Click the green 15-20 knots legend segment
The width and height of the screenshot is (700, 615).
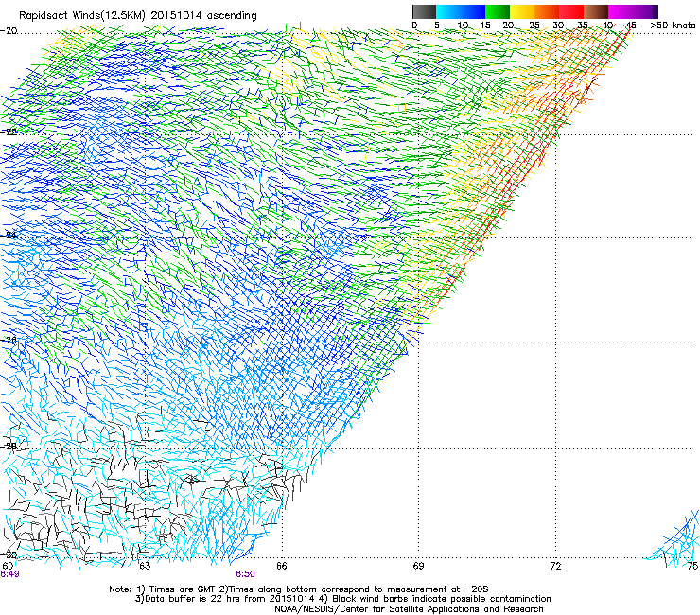(498, 11)
